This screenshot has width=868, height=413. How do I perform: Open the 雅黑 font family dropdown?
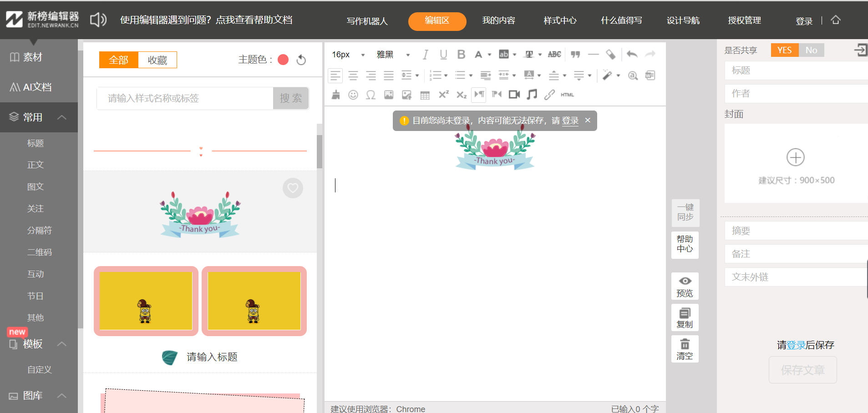click(394, 55)
